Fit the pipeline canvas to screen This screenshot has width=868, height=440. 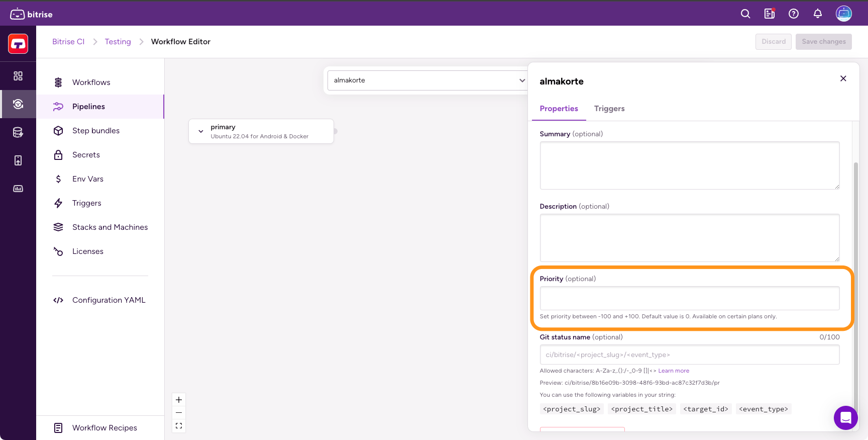179,426
